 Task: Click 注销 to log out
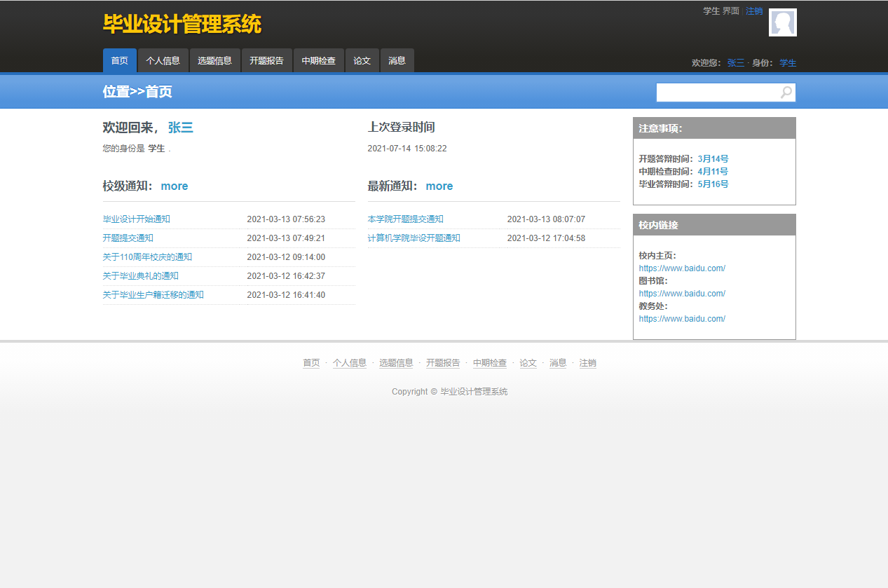754,11
